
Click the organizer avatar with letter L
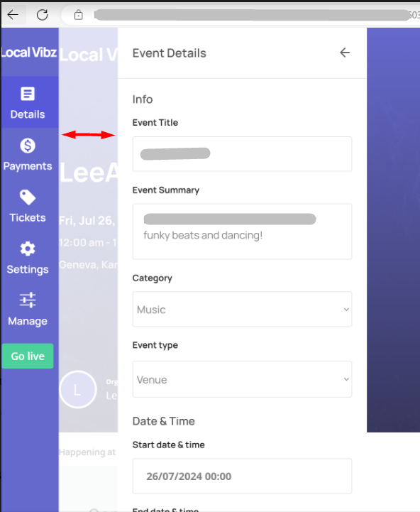77,390
